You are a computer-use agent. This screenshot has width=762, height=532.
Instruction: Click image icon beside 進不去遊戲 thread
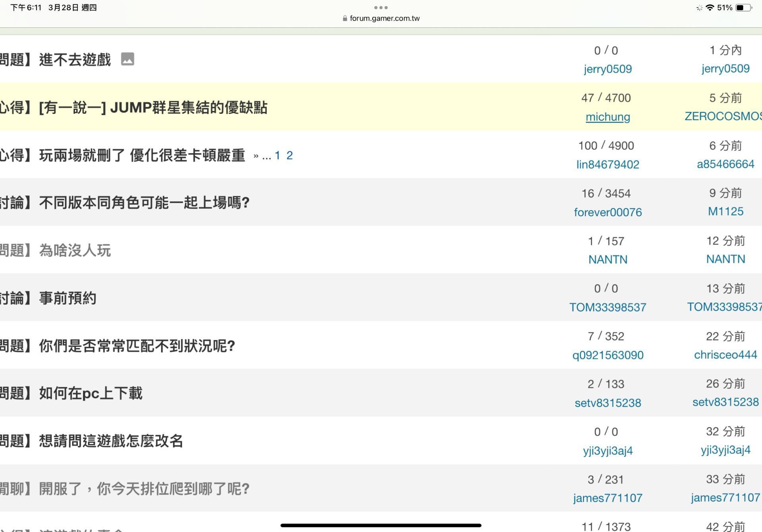point(127,59)
